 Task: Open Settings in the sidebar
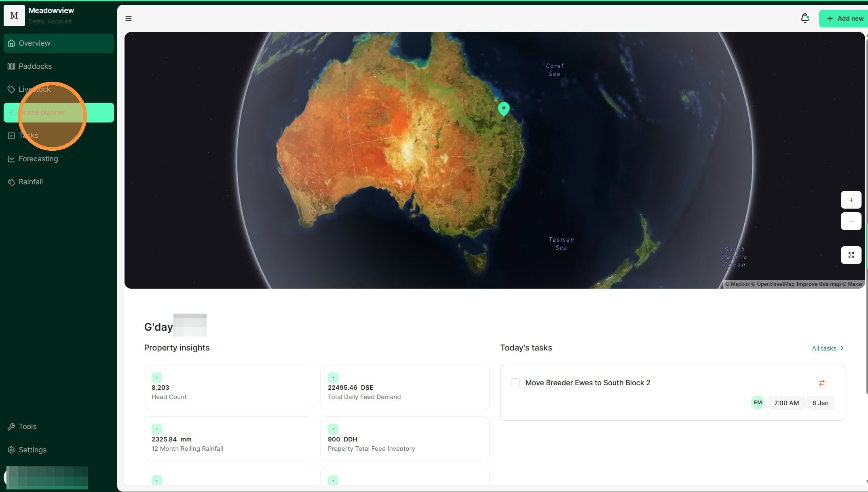(32, 450)
